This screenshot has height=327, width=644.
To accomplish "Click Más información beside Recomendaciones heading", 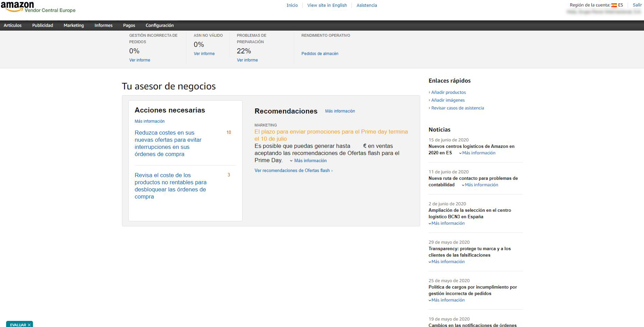I will pyautogui.click(x=340, y=111).
